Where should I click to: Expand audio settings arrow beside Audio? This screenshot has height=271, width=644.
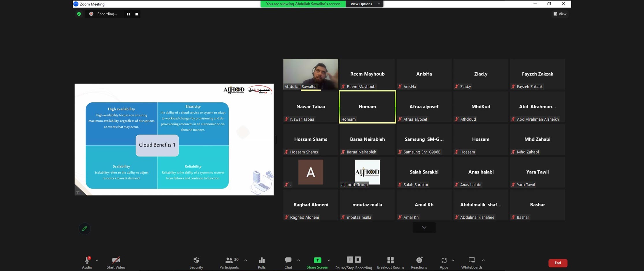[97, 260]
